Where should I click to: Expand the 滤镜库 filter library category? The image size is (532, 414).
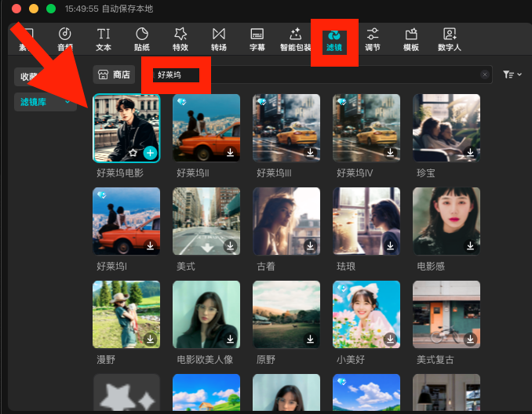(46, 102)
